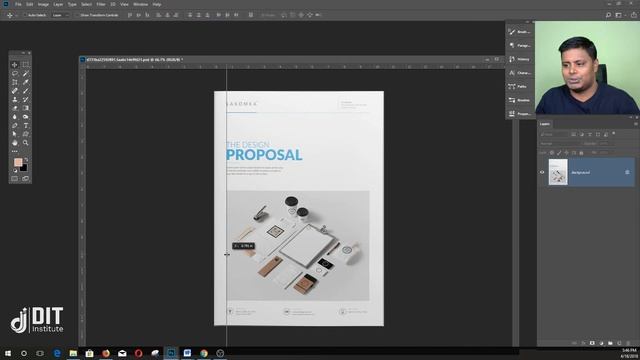Open the Image menu
The width and height of the screenshot is (640, 360).
(43, 4)
